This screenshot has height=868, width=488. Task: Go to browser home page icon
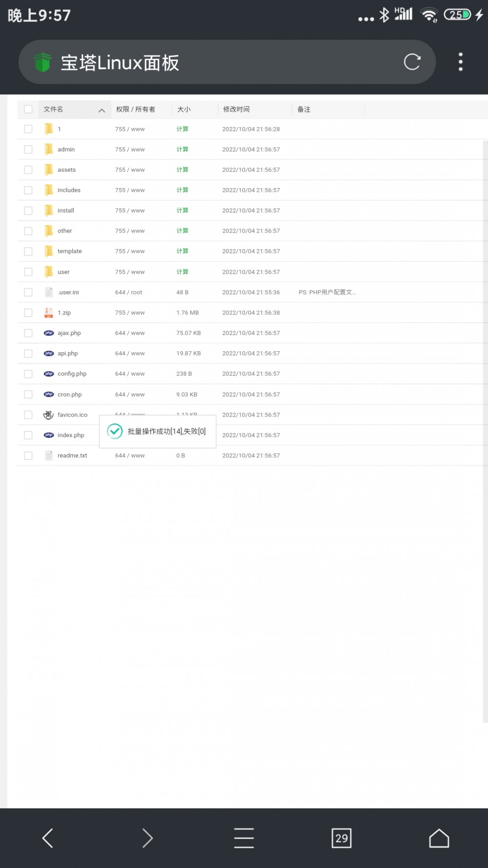[439, 838]
